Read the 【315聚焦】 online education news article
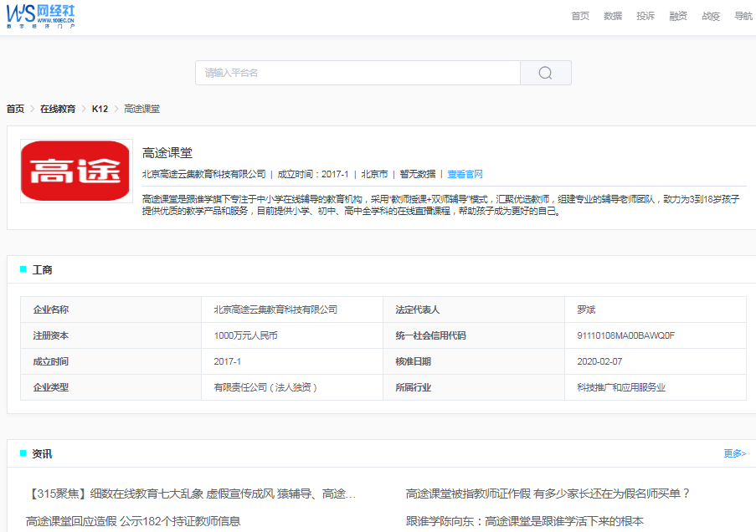This screenshot has height=532, width=756. (193, 494)
